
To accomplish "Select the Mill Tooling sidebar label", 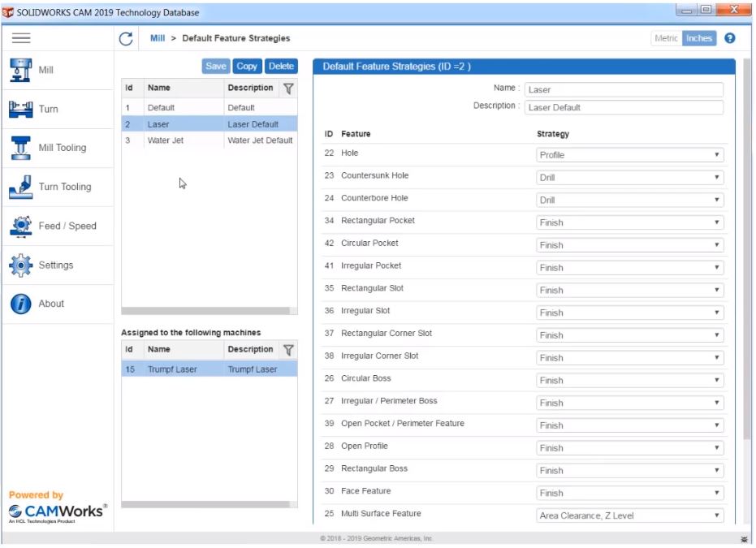I will (63, 148).
